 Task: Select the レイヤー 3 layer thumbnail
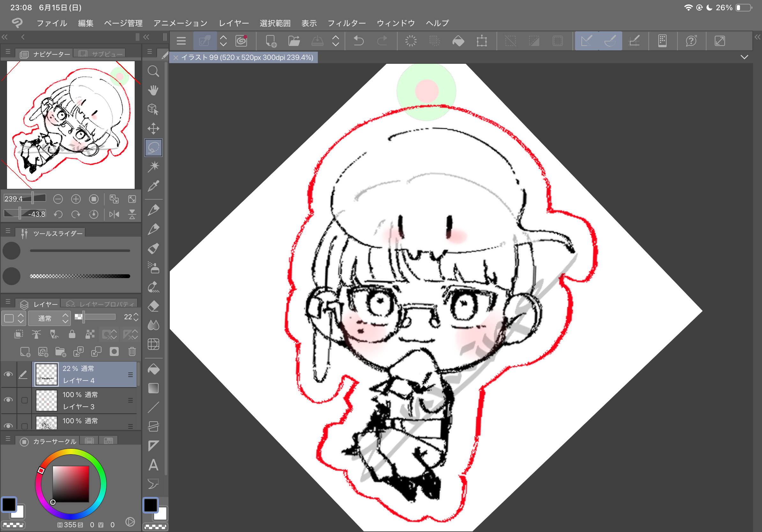47,400
